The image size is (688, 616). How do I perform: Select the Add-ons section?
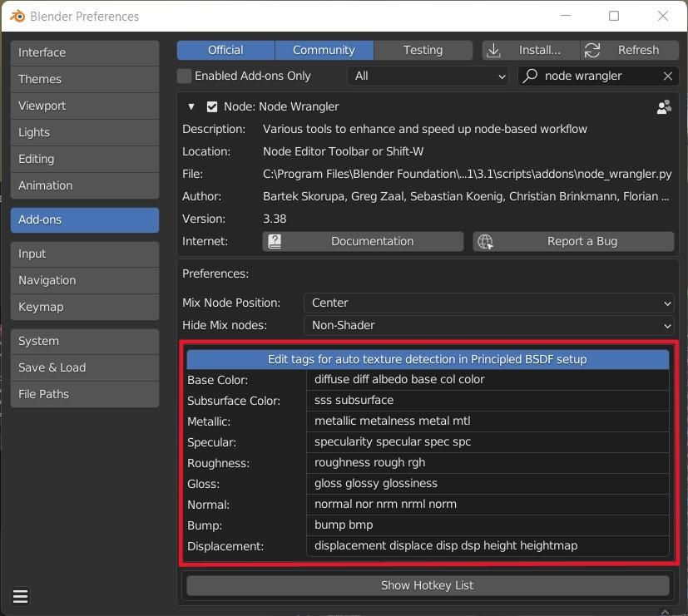(x=85, y=220)
